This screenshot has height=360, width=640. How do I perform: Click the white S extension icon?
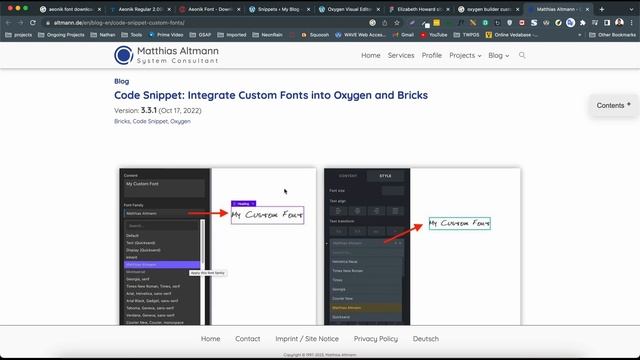click(x=534, y=23)
